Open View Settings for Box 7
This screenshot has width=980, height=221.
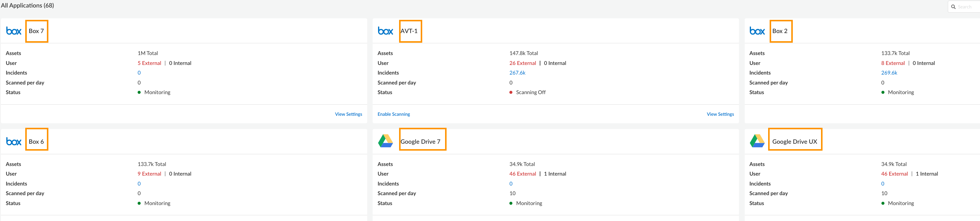(349, 114)
